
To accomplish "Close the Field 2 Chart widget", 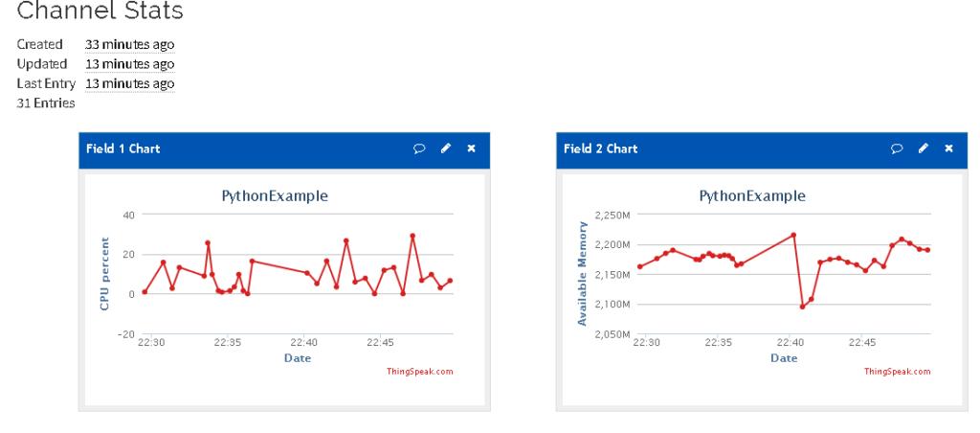I will pos(948,148).
